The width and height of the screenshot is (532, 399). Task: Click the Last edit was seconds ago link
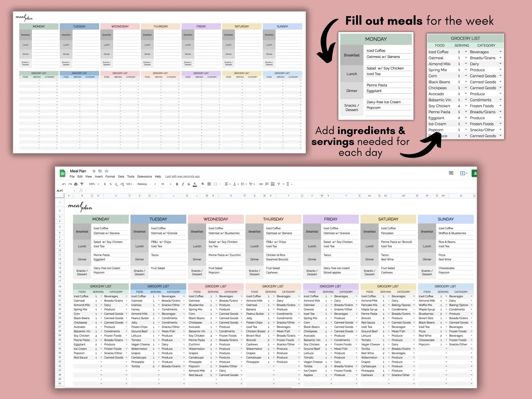point(183,176)
